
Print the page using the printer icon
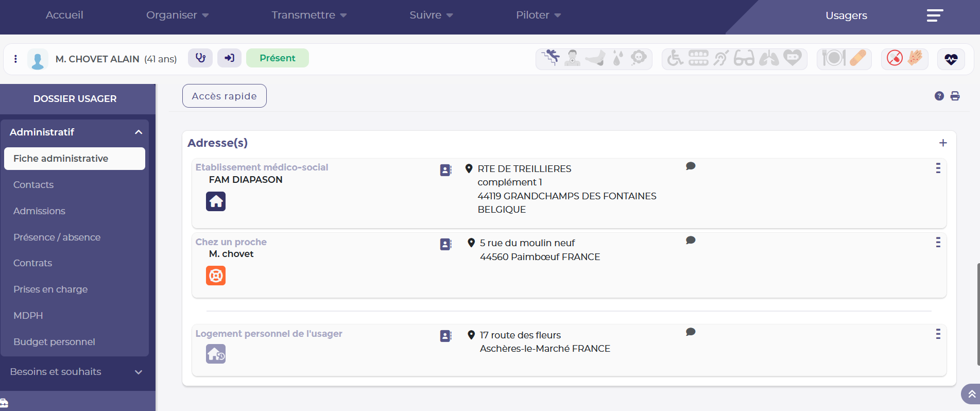pos(955,96)
